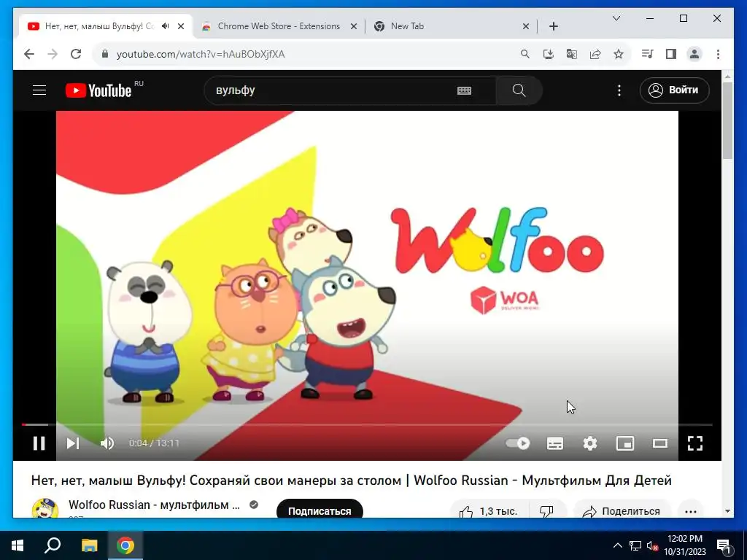Viewport: 747px width, 560px height.
Task: Toggle Chrome side panel
Action: (x=671, y=54)
